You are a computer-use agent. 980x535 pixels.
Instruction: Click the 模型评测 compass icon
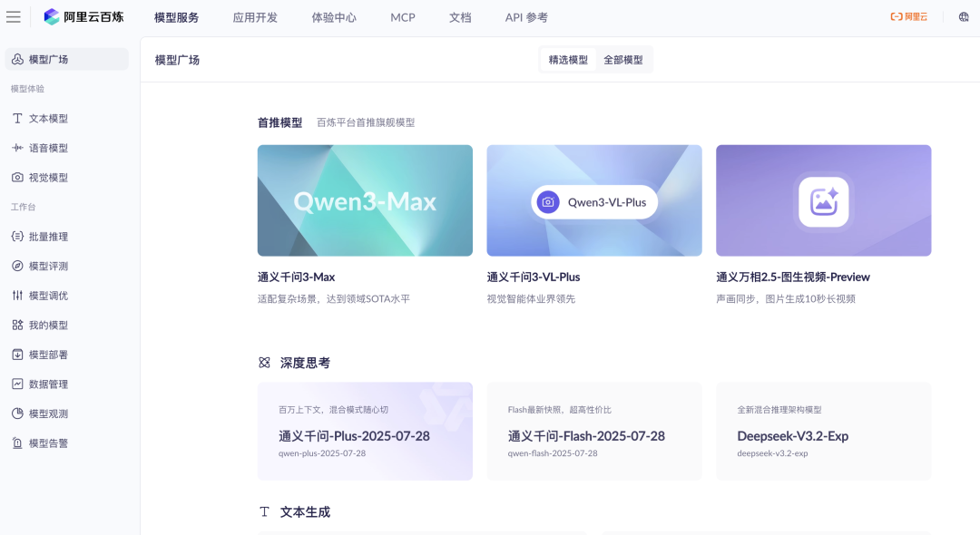[x=17, y=266]
